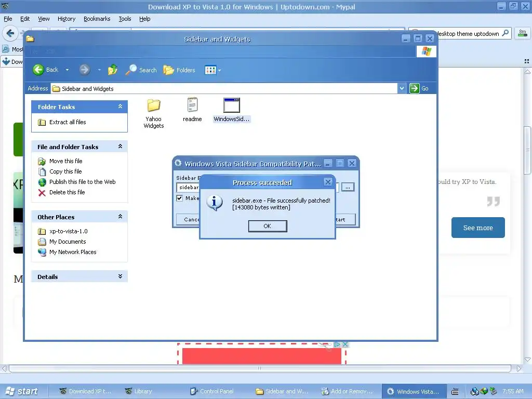Click the search magnifier in Mypal search box
This screenshot has width=532, height=399.
pyautogui.click(x=505, y=33)
